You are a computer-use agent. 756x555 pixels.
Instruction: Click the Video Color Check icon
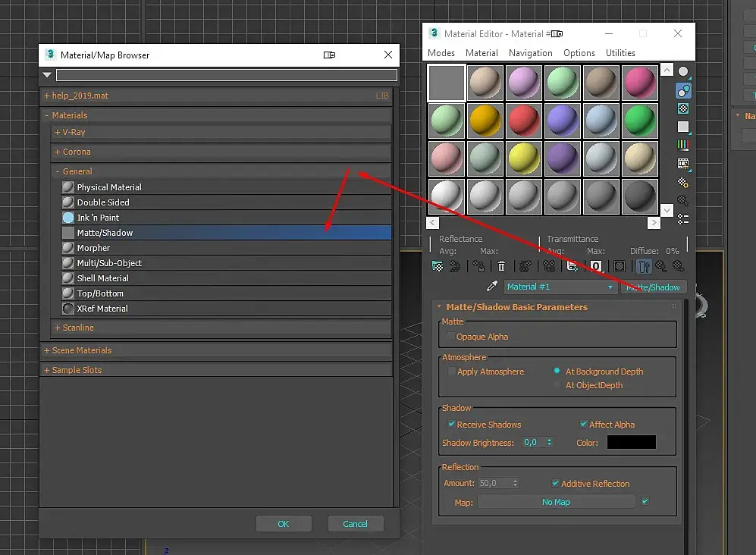click(683, 145)
